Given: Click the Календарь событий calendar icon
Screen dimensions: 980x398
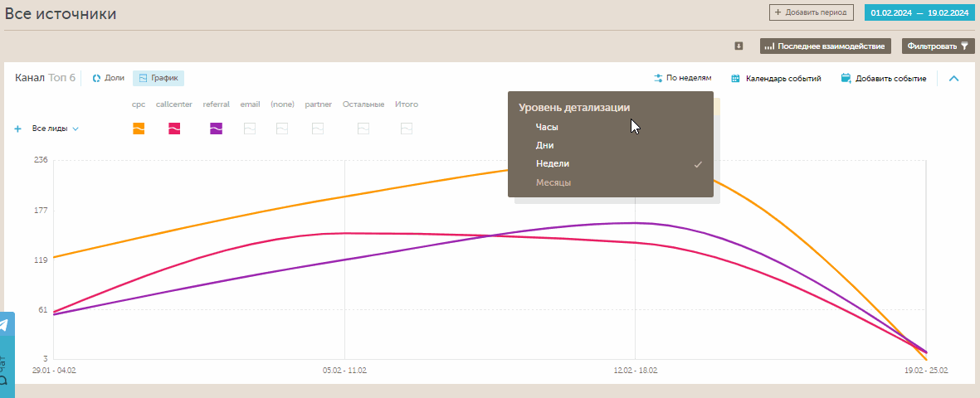Looking at the screenshot, I should click(x=735, y=79).
